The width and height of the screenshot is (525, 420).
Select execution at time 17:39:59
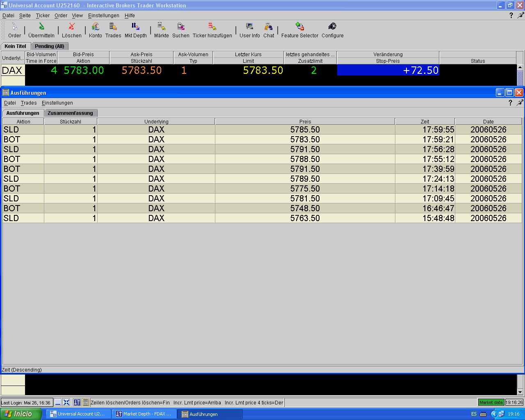coord(262,169)
